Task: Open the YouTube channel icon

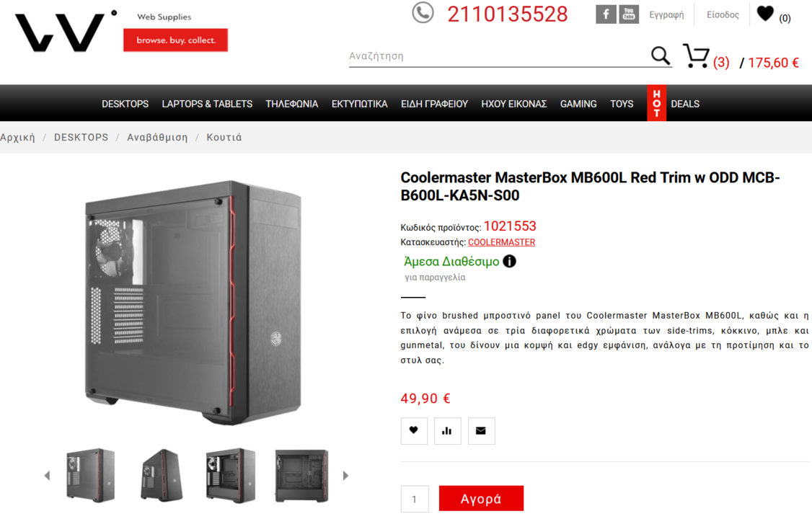Action: 629,14
